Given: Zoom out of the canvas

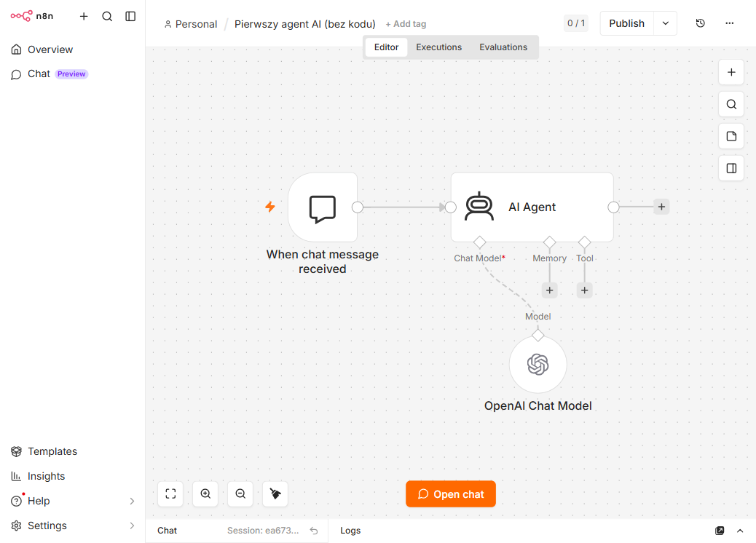Looking at the screenshot, I should point(240,494).
